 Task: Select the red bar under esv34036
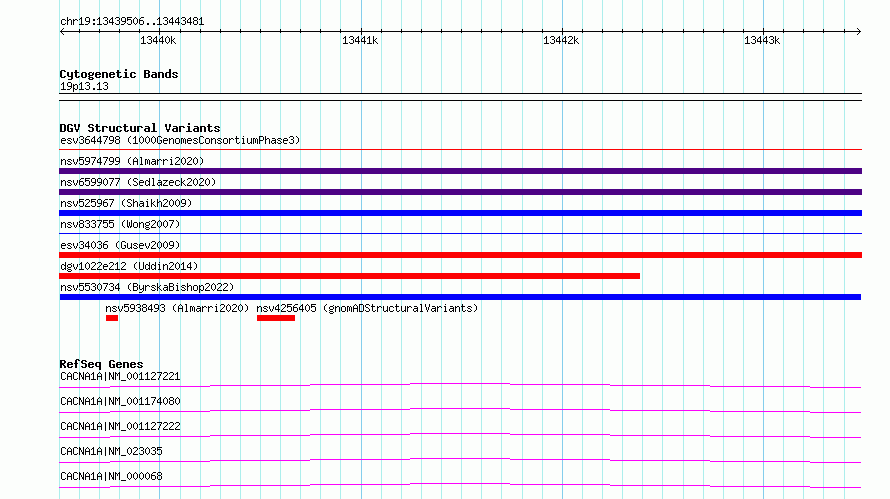[x=460, y=255]
